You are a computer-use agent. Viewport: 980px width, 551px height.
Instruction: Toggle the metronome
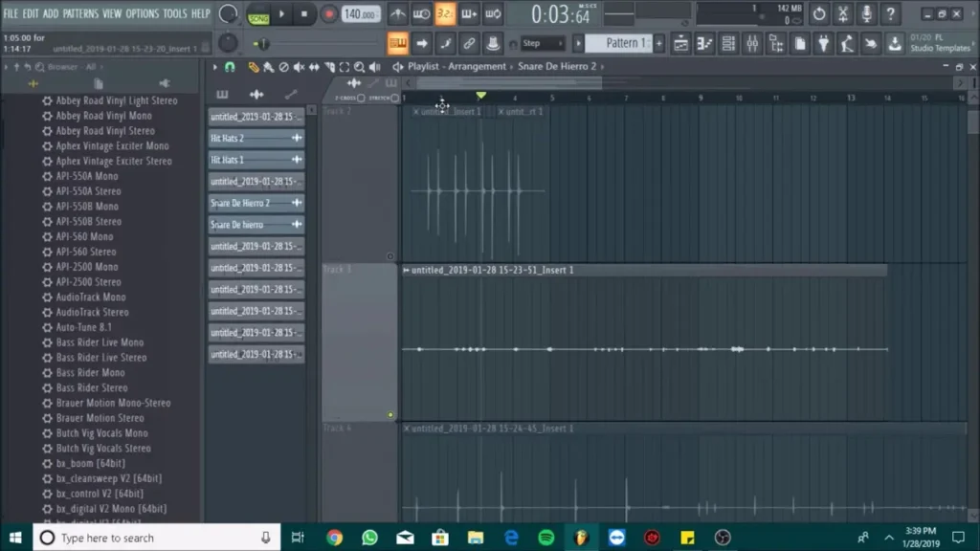click(398, 14)
